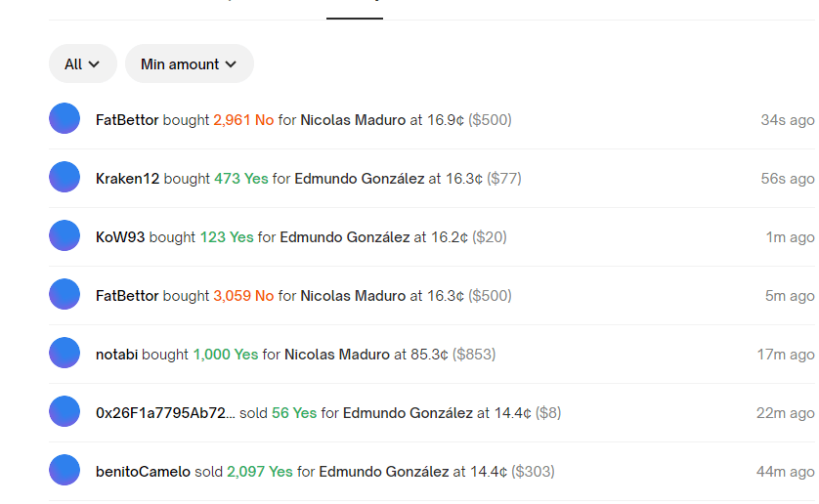This screenshot has width=819, height=504.
Task: Open the benitoCamelo username link
Action: (x=143, y=472)
